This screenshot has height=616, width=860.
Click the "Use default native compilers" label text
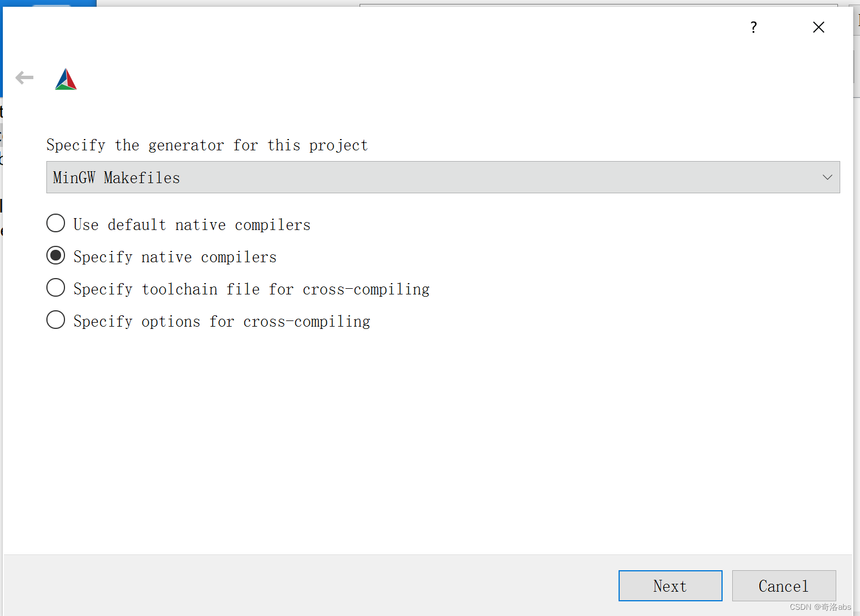pos(191,224)
